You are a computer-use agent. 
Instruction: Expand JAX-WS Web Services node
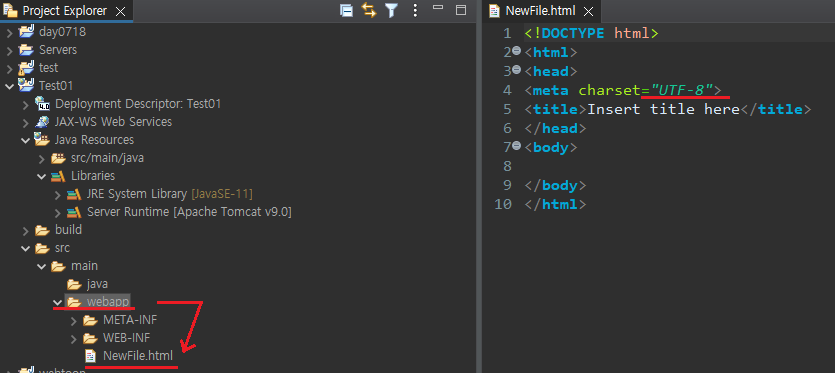pos(26,122)
